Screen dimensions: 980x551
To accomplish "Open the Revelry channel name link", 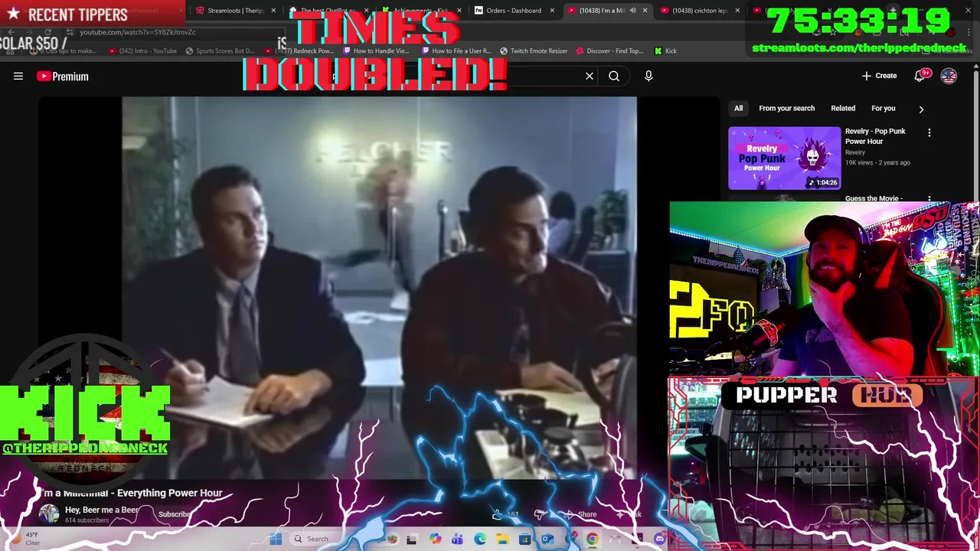I will point(855,152).
